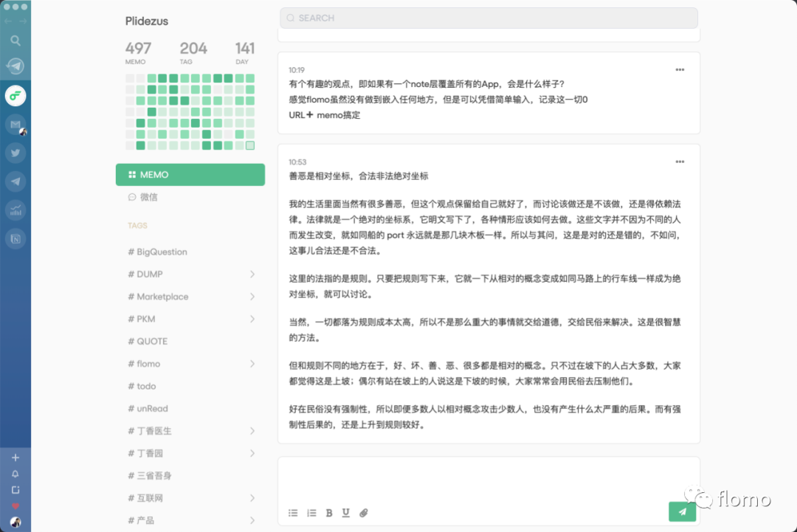Open the Notion icon in left dock
Screen dimensions: 797x532
pos(15,239)
